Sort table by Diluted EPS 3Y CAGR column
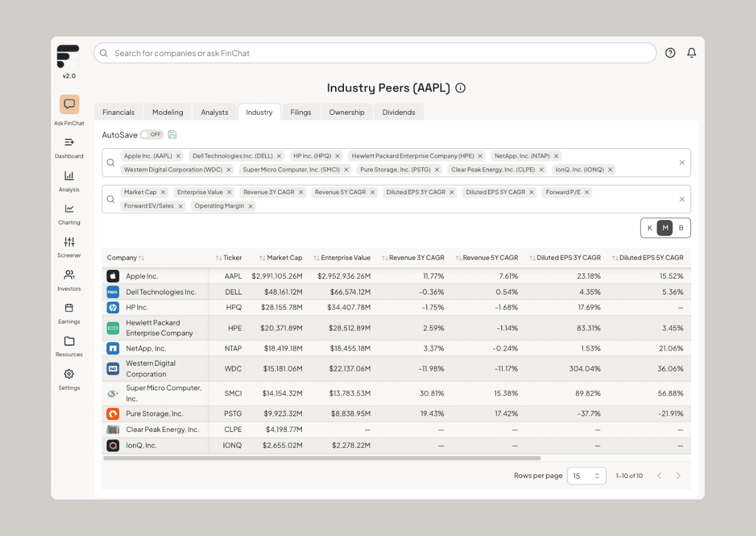The width and height of the screenshot is (756, 536). pyautogui.click(x=564, y=258)
